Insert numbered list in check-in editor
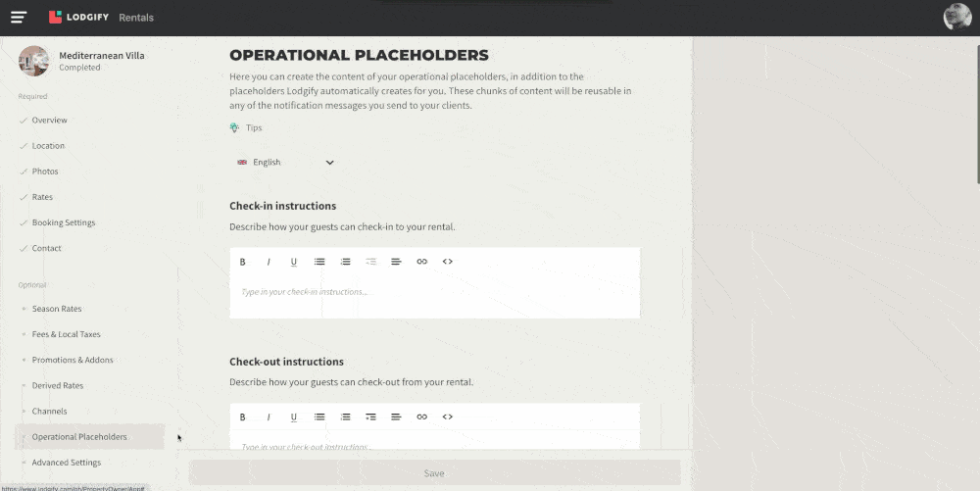 (x=346, y=262)
